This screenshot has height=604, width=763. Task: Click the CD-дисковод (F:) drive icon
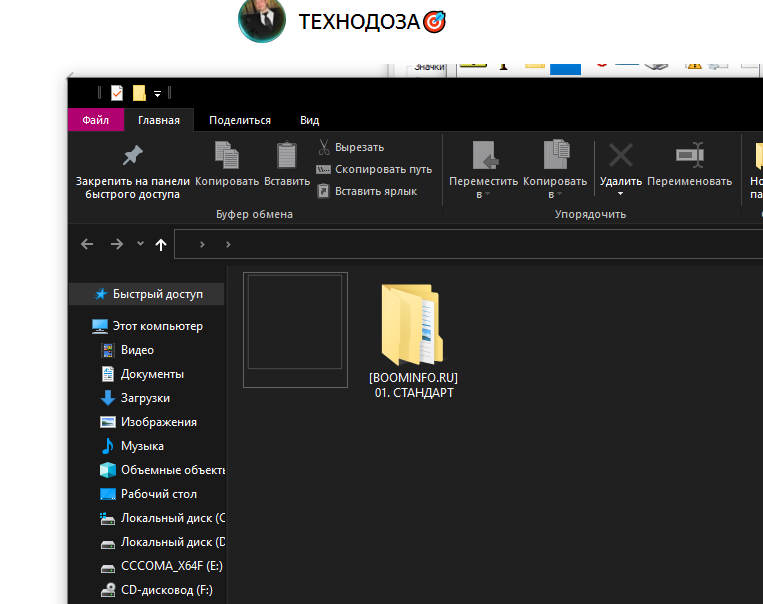click(108, 590)
